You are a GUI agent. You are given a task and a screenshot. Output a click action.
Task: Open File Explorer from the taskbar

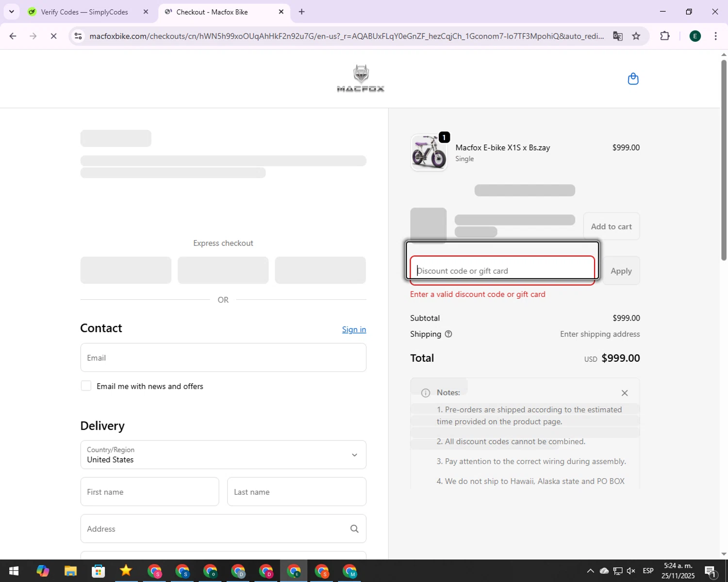[70, 571]
